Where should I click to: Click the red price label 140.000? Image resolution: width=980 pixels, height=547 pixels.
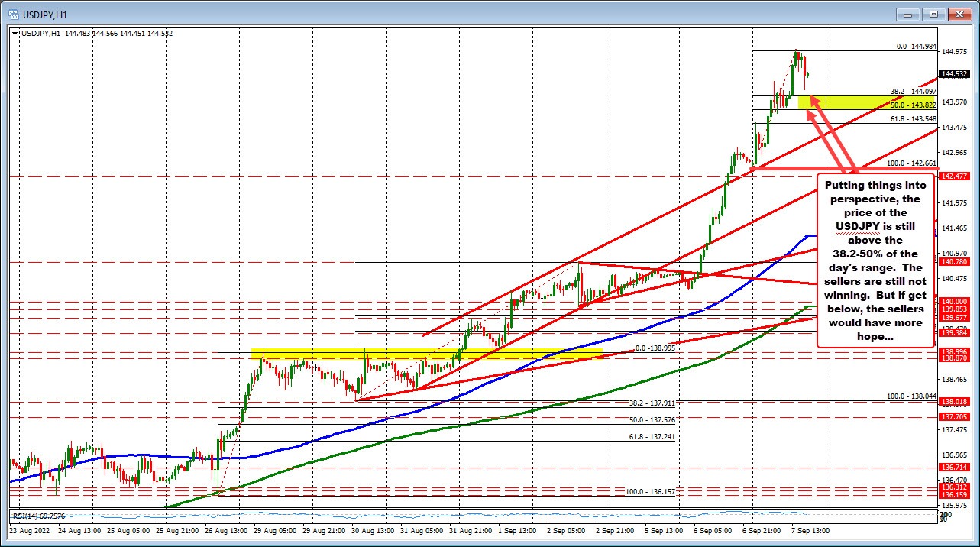click(x=956, y=301)
